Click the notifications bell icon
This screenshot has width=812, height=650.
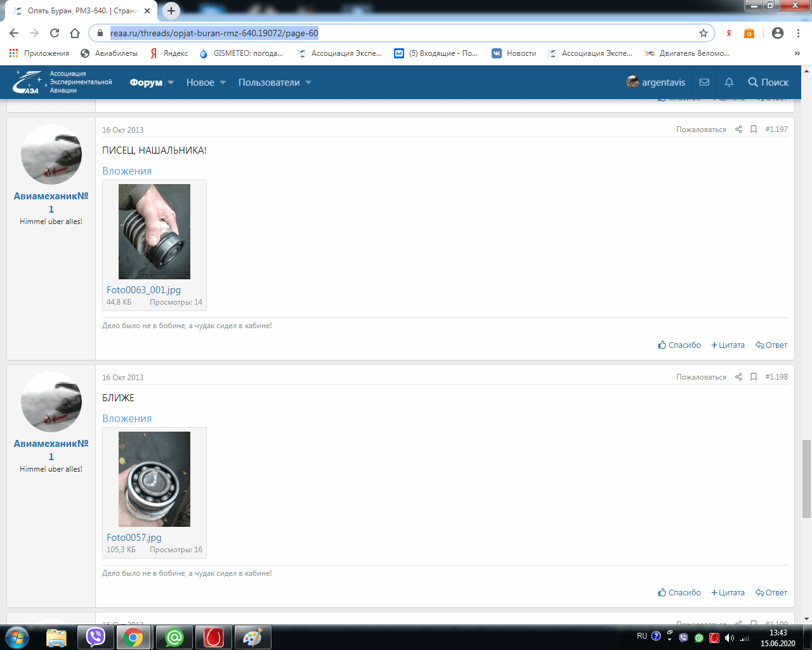click(x=729, y=83)
